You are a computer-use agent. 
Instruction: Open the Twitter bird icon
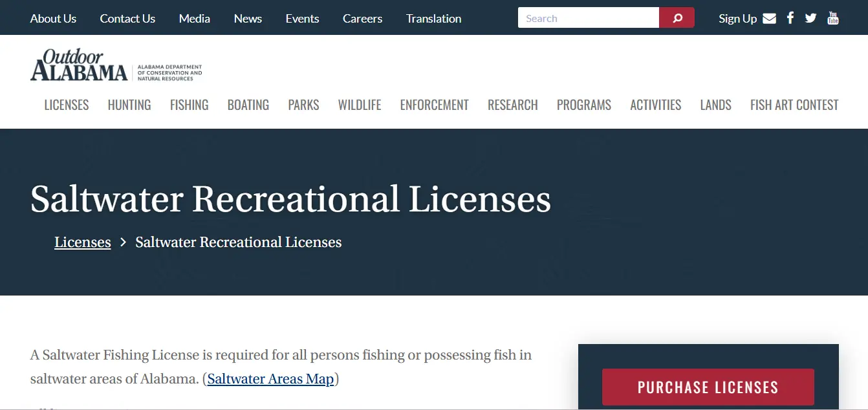(811, 18)
